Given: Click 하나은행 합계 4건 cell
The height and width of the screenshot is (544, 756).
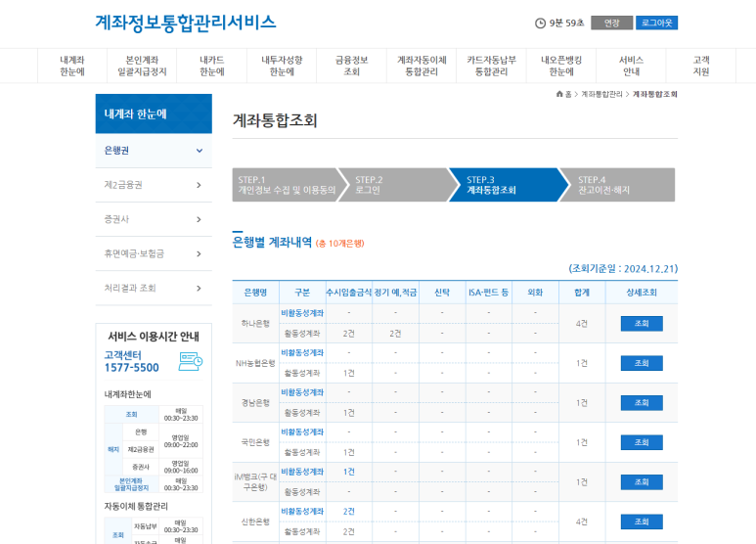Looking at the screenshot, I should click(x=582, y=324).
